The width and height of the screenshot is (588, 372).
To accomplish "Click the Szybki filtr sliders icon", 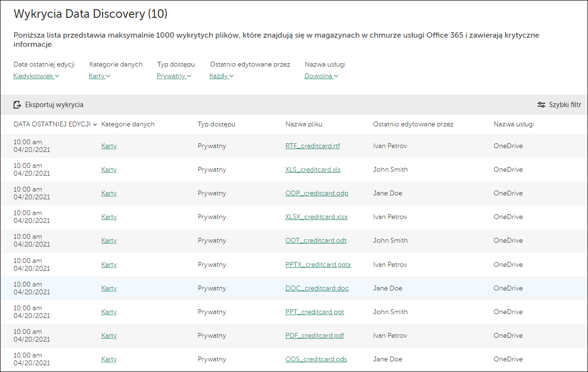I will click(542, 105).
